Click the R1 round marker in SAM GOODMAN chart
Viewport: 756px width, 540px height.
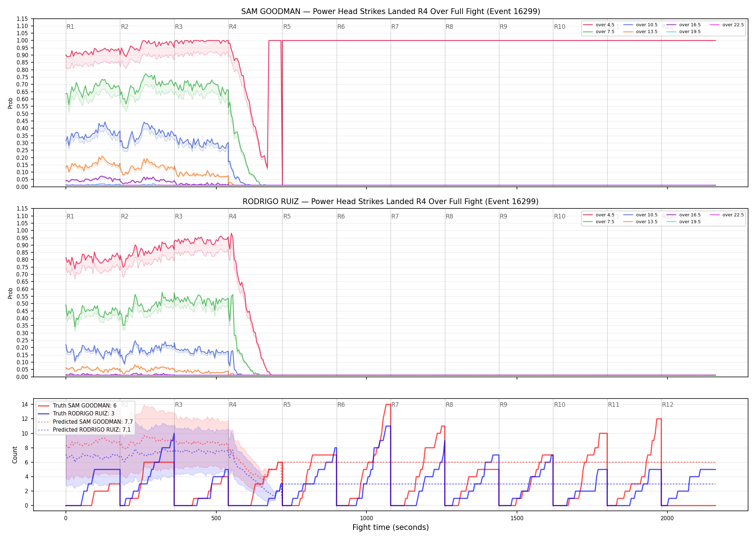71,27
